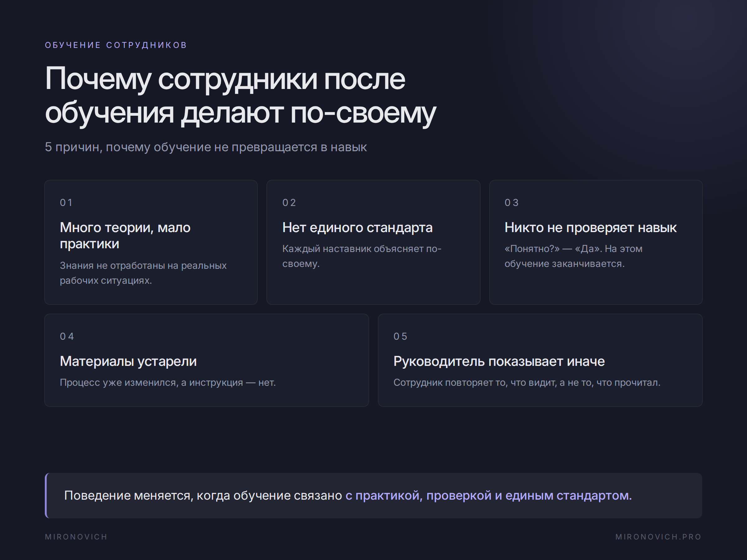The width and height of the screenshot is (747, 560).
Task: Select heading line 'Почему сотрудники после'
Action: [225, 80]
